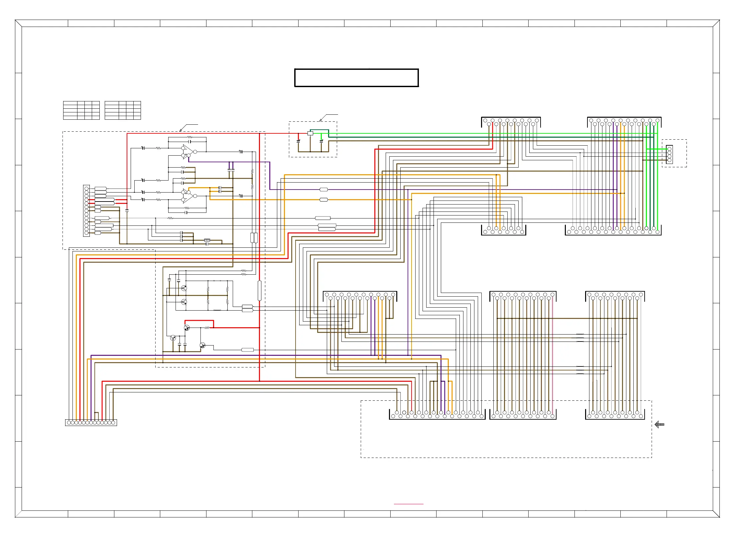Image resolution: width=754 pixels, height=560 pixels.
Task: Click the capacitor on the bright green stub
Action: [x=321, y=141]
